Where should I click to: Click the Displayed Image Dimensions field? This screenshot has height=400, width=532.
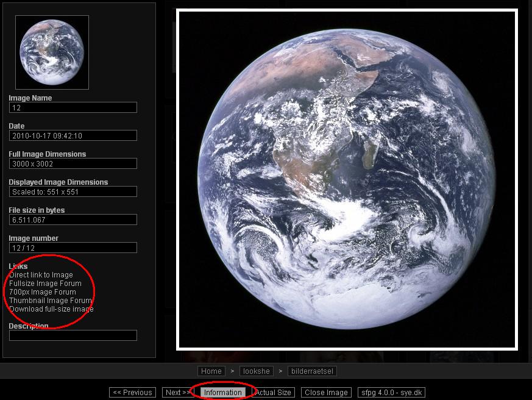pos(73,191)
